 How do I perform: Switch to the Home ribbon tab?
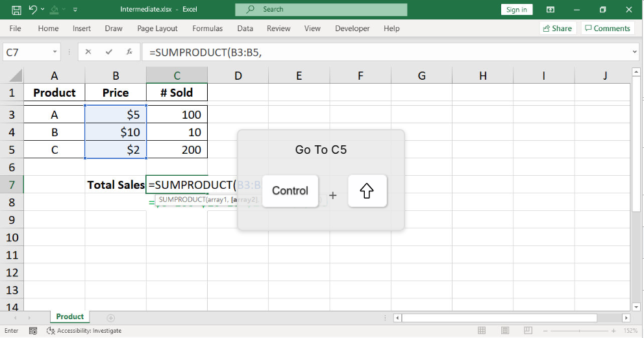(x=48, y=29)
